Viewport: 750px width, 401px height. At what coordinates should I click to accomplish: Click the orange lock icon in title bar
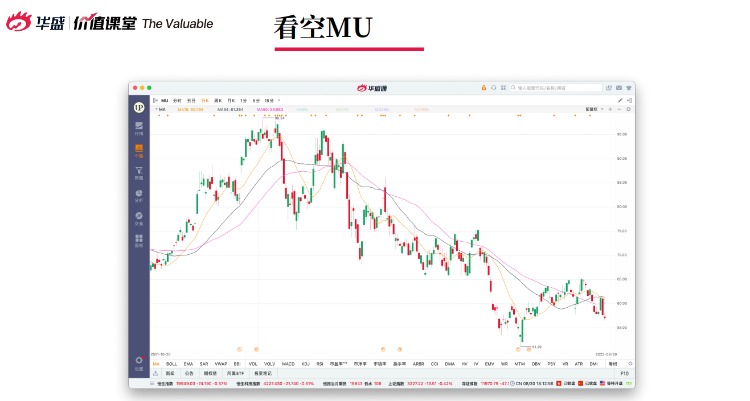484,88
